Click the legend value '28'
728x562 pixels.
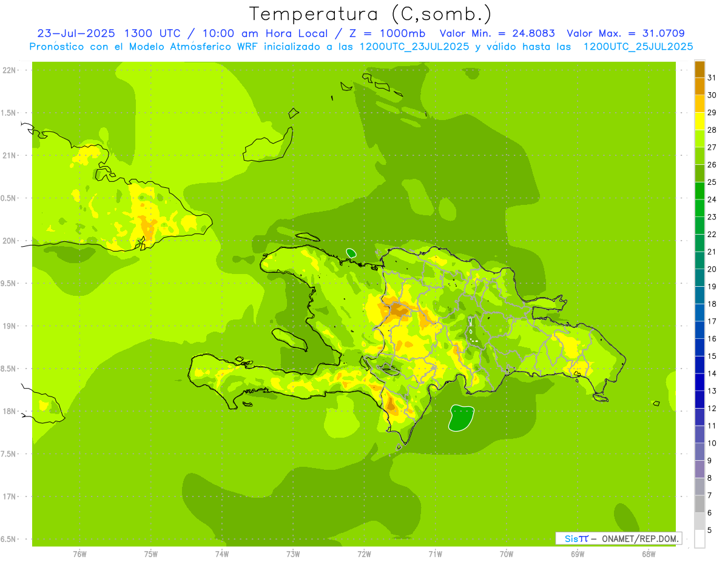(712, 130)
